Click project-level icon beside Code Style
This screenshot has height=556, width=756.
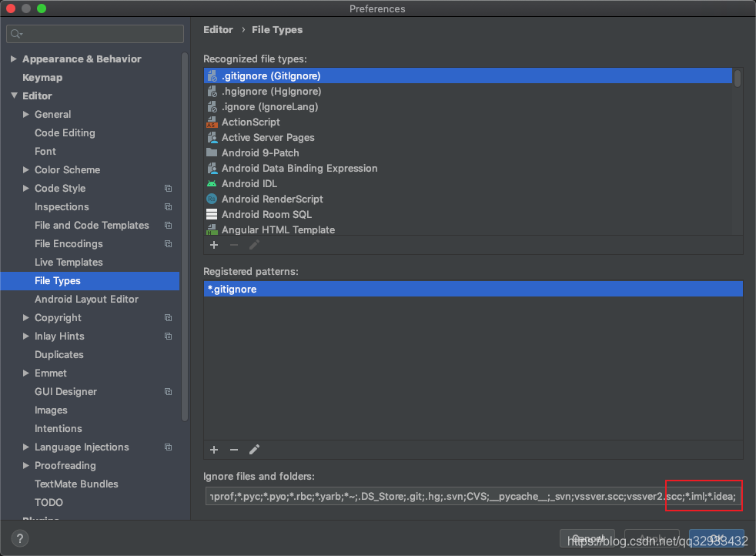point(168,189)
